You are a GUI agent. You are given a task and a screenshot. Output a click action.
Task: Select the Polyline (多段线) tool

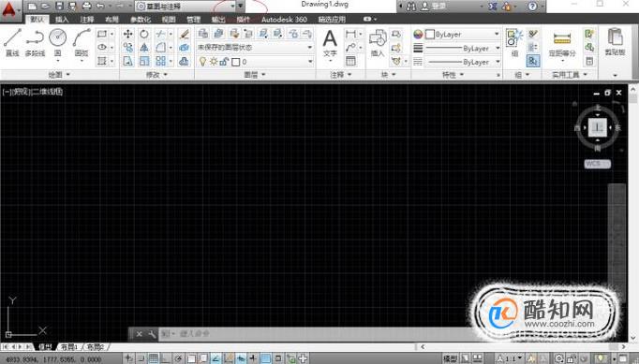35,42
